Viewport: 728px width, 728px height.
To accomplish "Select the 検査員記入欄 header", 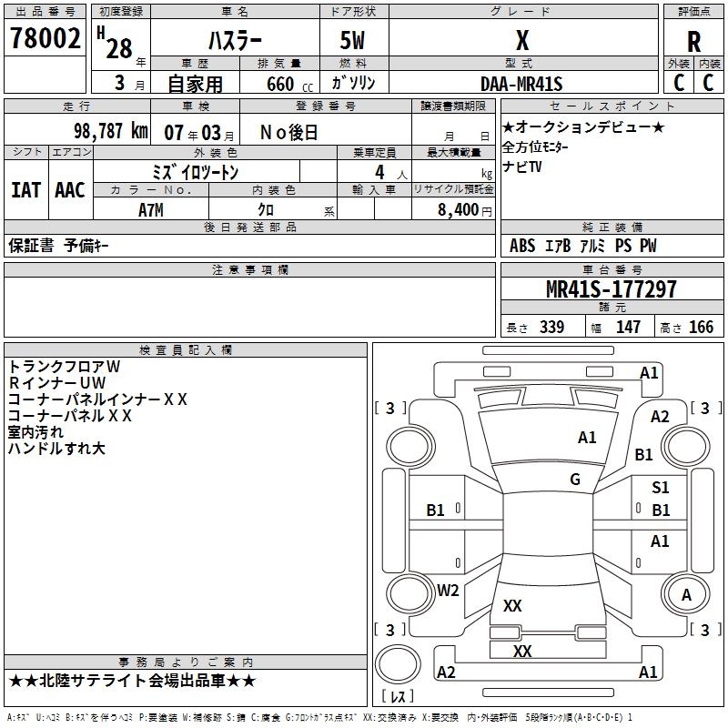I will click(x=186, y=350).
